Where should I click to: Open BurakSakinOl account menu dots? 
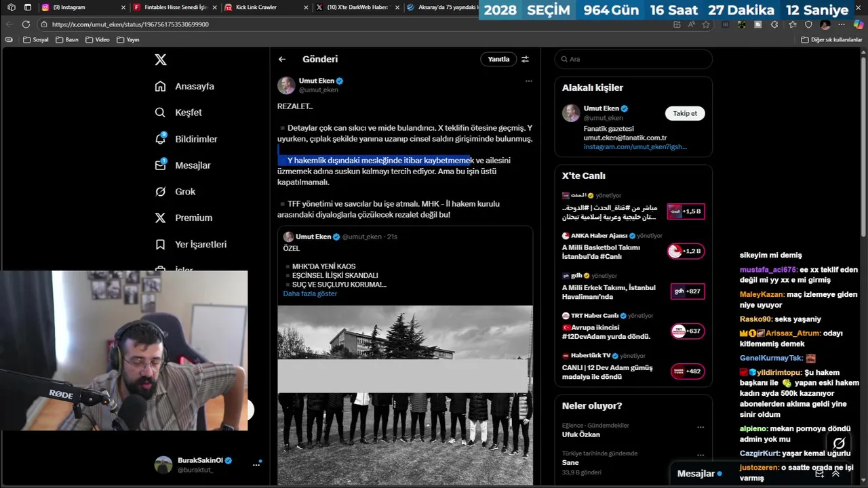point(256,465)
